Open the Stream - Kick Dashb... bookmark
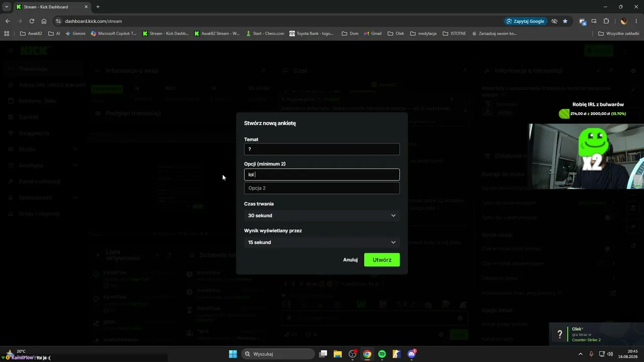The image size is (644, 362). click(166, 34)
